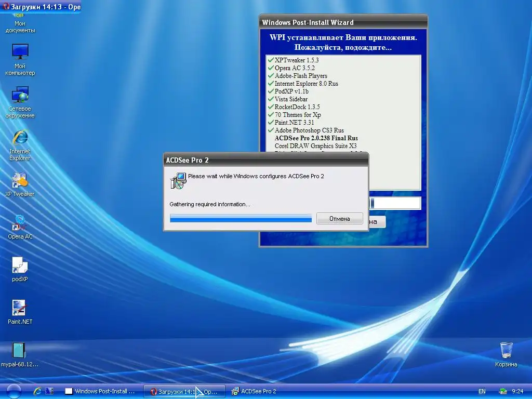532x399 pixels.
Task: Click the Vista Sidebar list entry
Action: pyautogui.click(x=291, y=99)
